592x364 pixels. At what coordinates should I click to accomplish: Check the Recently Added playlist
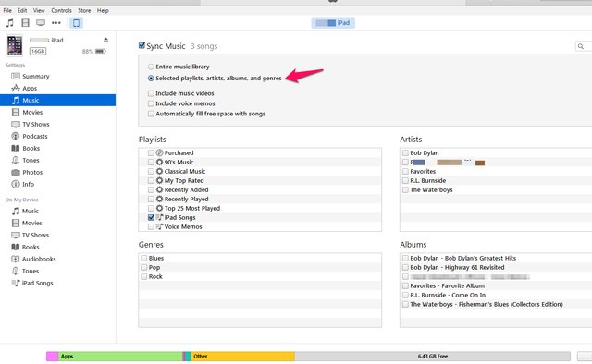(x=151, y=189)
